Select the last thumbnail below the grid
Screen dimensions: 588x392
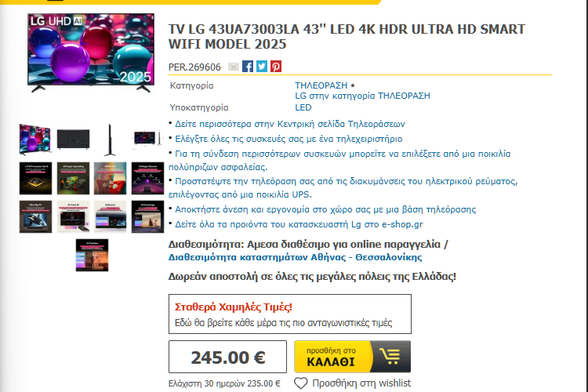(92, 255)
